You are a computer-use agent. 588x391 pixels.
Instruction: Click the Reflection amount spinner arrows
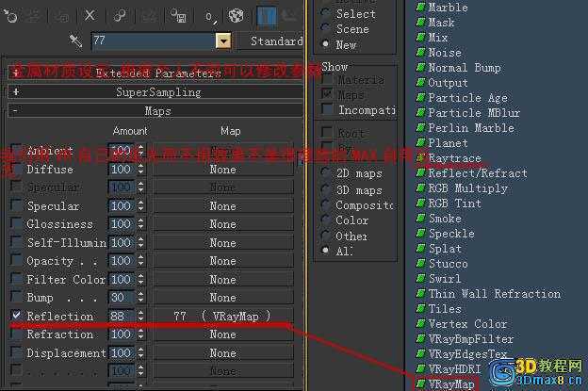[x=140, y=316]
